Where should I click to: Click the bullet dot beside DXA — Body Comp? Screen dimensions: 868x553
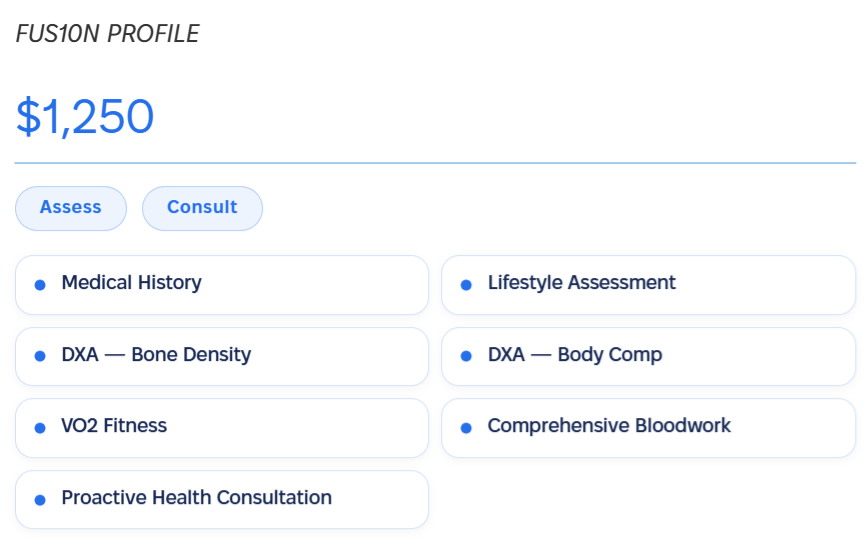(466, 356)
